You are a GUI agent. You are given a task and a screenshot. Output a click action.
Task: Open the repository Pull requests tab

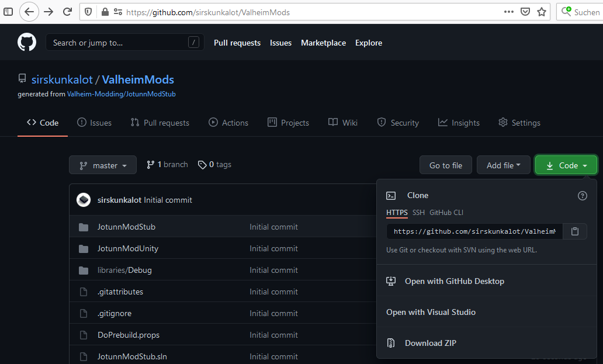tap(160, 123)
